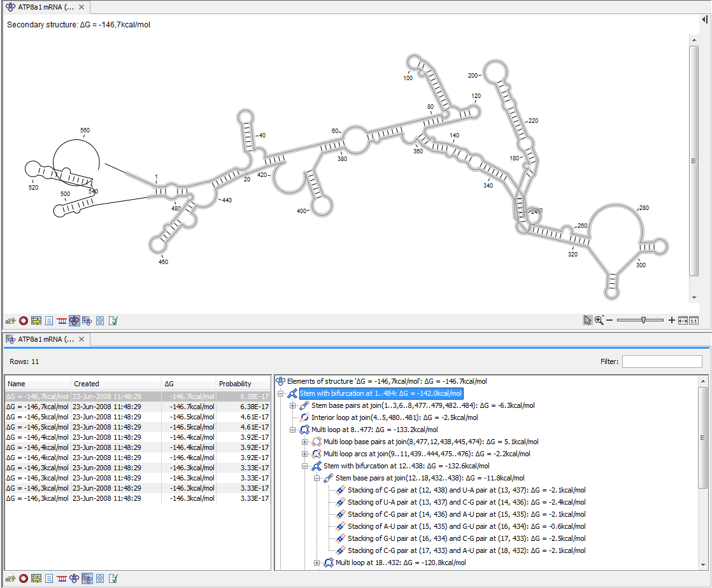Click the plus button to zoom in
This screenshot has height=588, width=712.
pyautogui.click(x=672, y=320)
